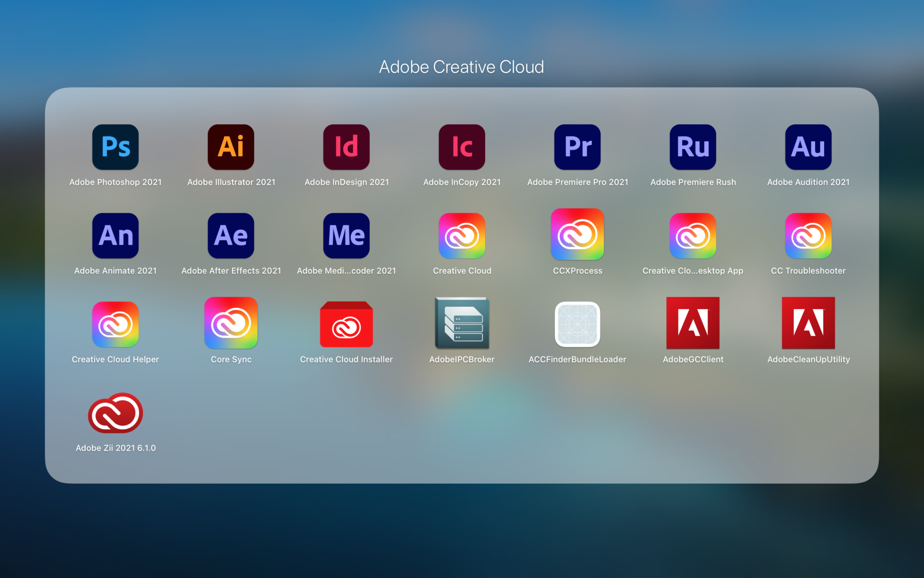This screenshot has height=578, width=924.
Task: Start Adobe Animate 2021
Action: (x=115, y=235)
